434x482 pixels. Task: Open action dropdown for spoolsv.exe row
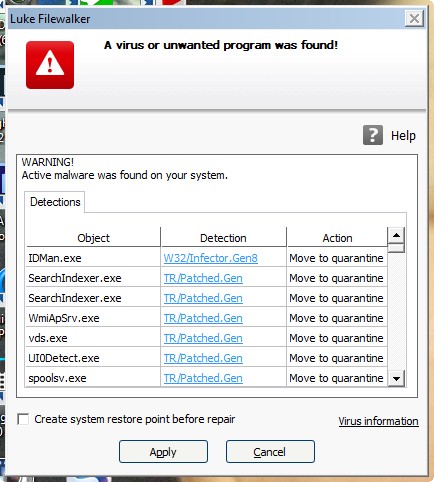pos(337,378)
